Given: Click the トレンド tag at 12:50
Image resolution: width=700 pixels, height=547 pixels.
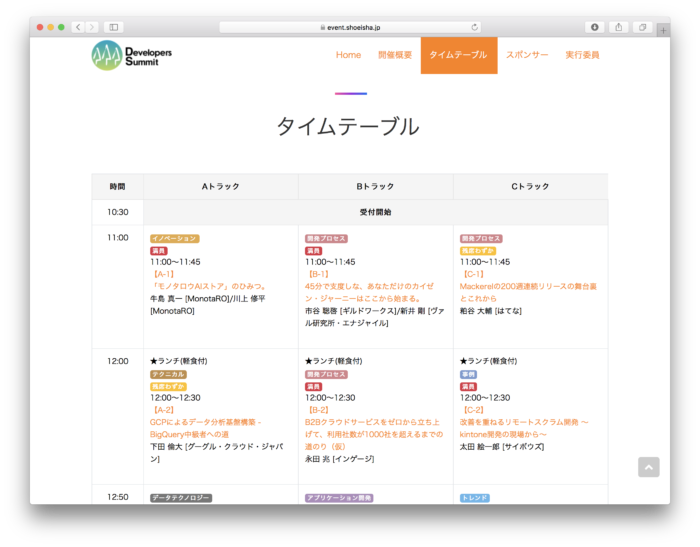Looking at the screenshot, I should 475,498.
